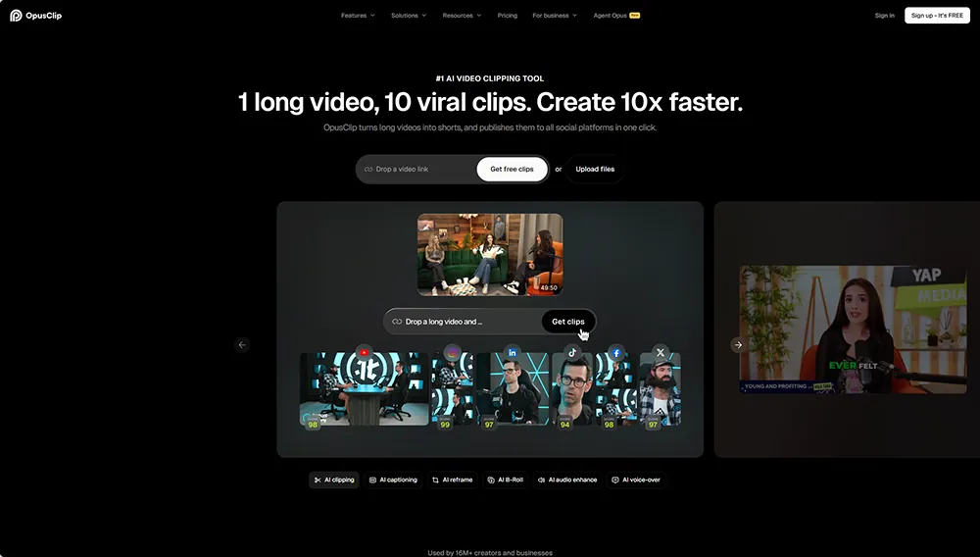
Task: Click the '#1 AI VIDEO CLIPPING TOOL' text
Action: click(x=490, y=78)
